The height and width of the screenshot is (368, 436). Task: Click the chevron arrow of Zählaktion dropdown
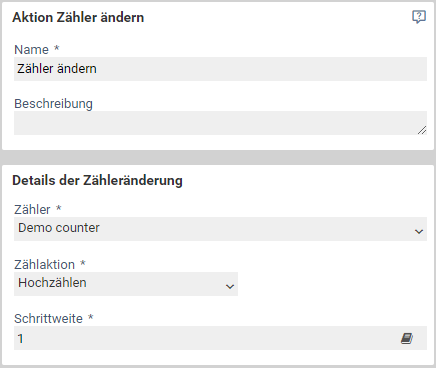pos(230,286)
